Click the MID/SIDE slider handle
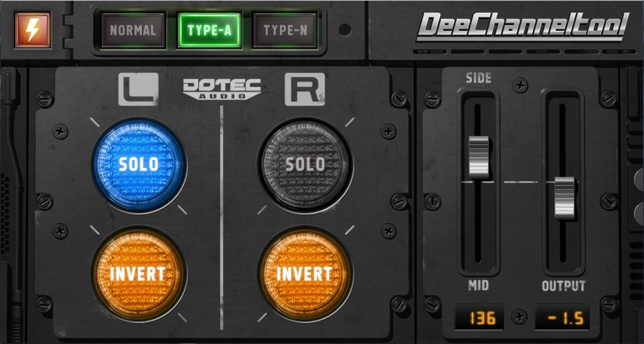644x344 pixels. tap(479, 157)
